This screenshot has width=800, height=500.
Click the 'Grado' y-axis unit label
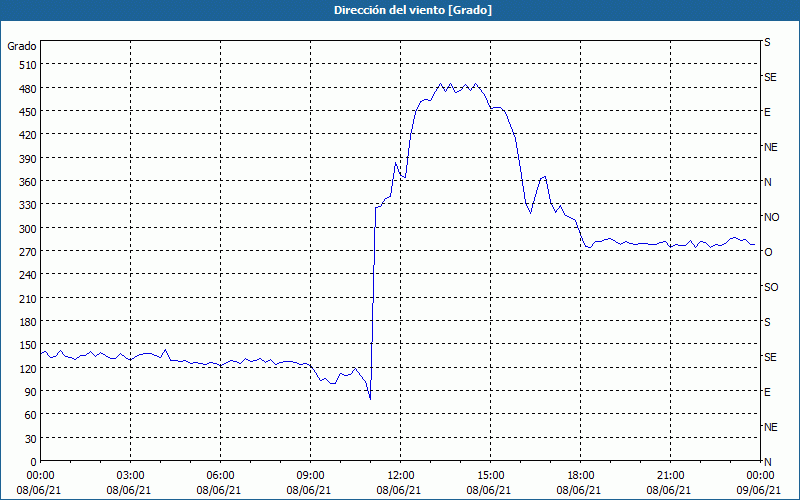(22, 46)
